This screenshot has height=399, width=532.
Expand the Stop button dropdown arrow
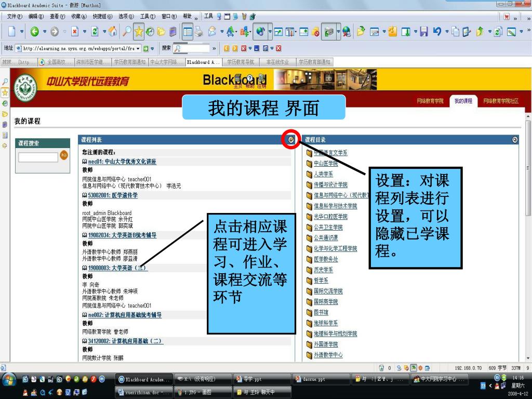[84, 32]
